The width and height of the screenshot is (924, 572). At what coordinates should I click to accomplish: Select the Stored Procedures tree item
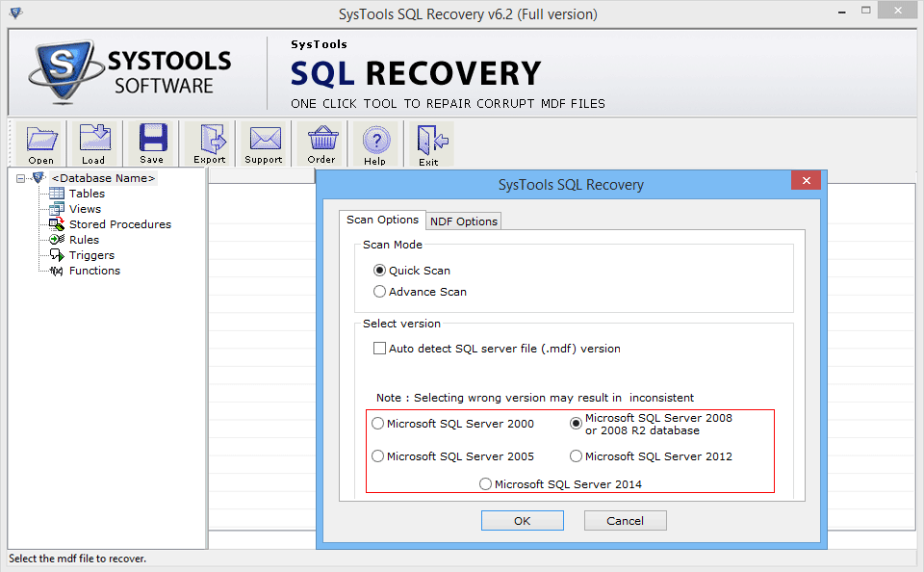[120, 224]
